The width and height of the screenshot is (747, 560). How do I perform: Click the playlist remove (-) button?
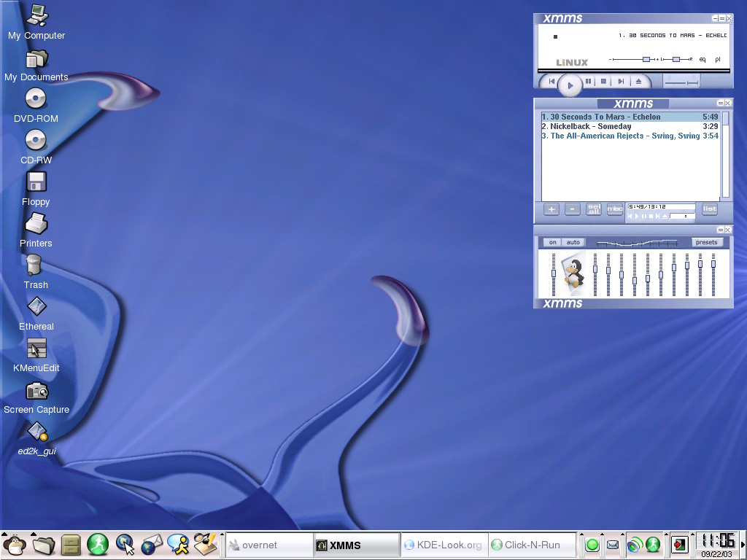pyautogui.click(x=572, y=209)
